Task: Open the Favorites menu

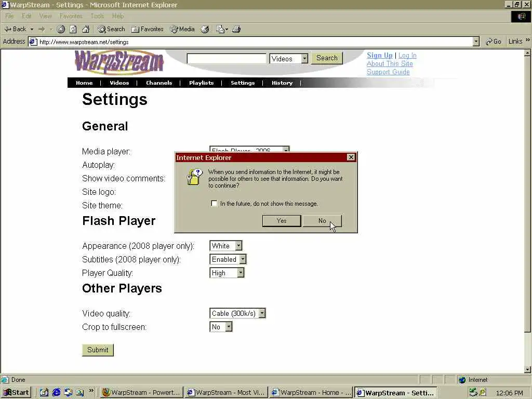Action: coord(71,16)
